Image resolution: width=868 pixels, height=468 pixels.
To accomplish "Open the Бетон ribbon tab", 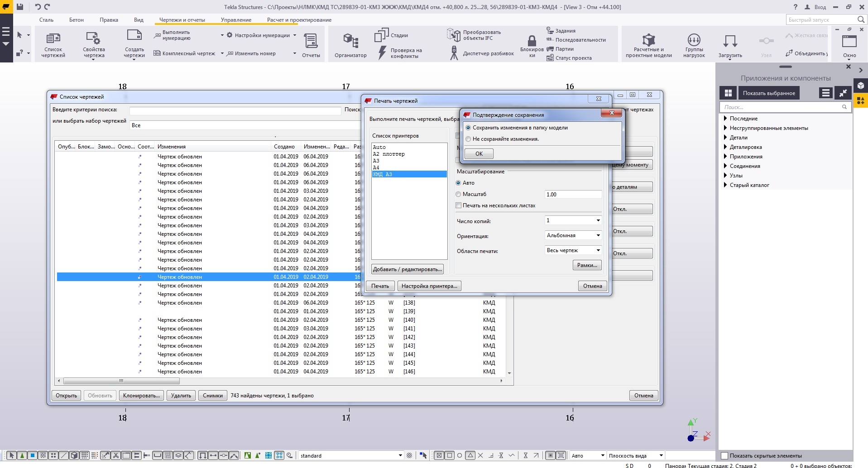I will pyautogui.click(x=76, y=20).
